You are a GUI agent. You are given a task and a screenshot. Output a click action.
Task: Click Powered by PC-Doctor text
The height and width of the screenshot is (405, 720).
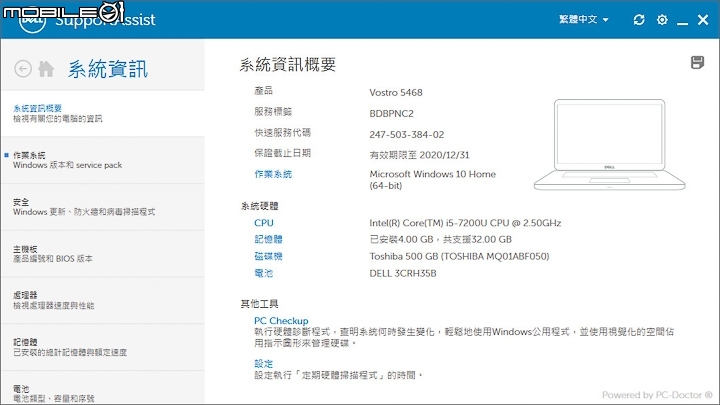657,395
